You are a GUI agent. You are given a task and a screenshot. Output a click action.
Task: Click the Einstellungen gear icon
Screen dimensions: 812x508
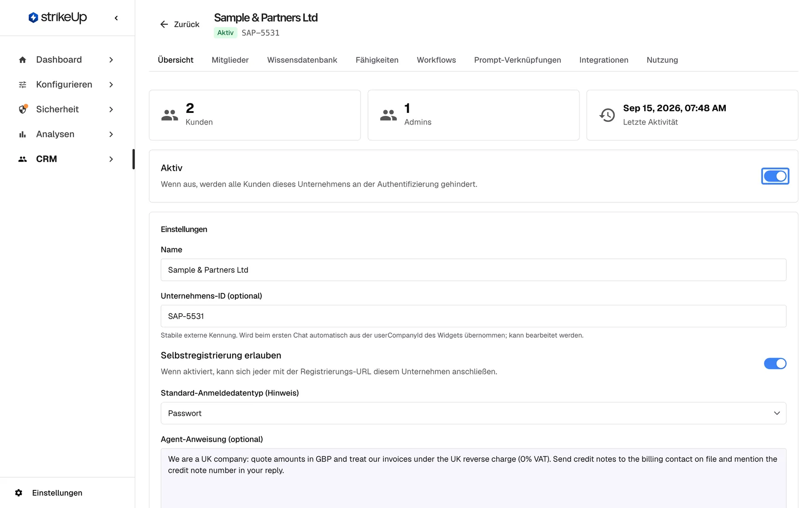coord(18,493)
